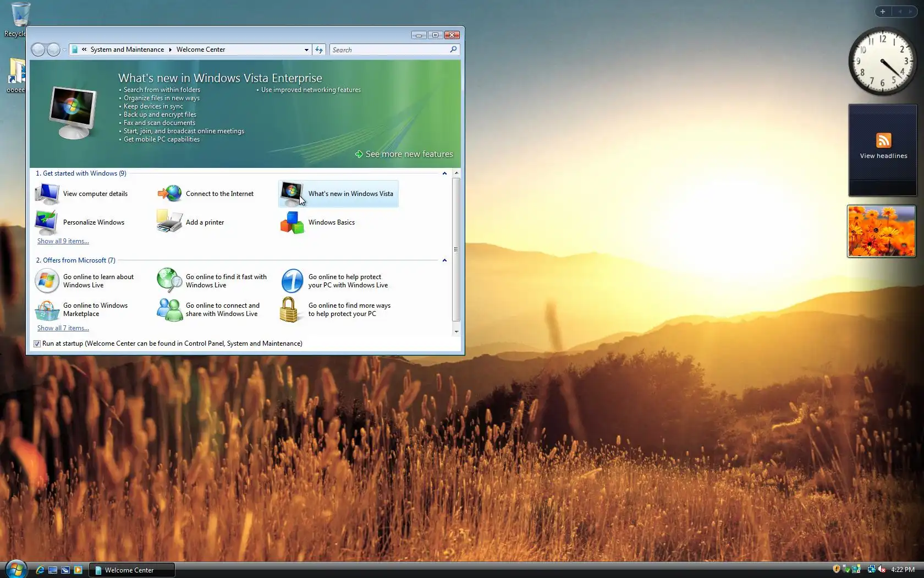Click the scrollbar up arrow in Welcome Center

456,173
